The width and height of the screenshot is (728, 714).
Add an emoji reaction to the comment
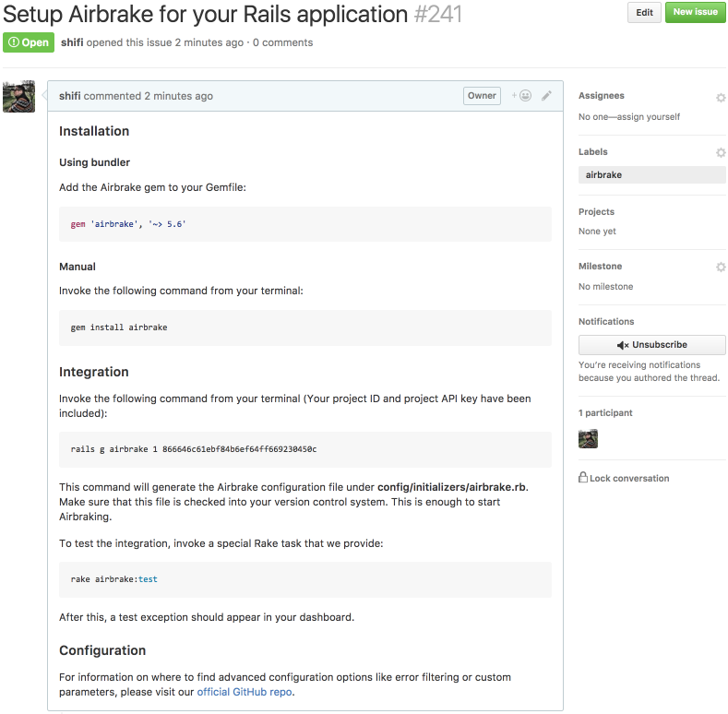coord(522,96)
